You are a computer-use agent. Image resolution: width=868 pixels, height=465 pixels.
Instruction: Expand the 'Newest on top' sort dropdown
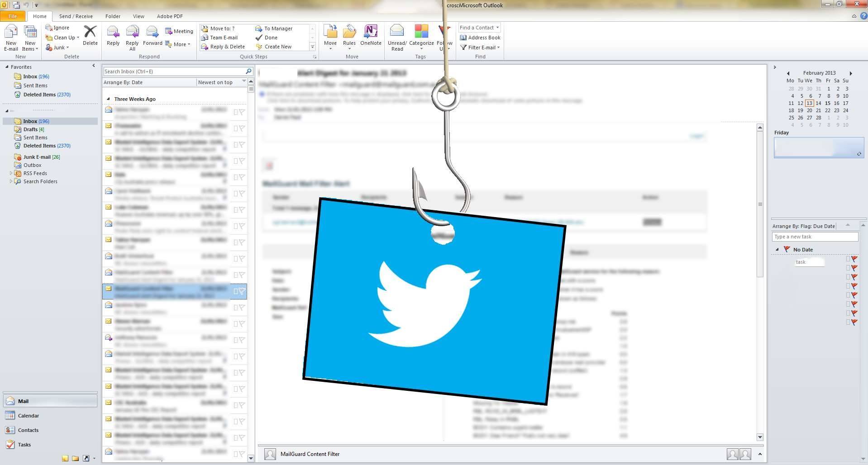(x=244, y=82)
